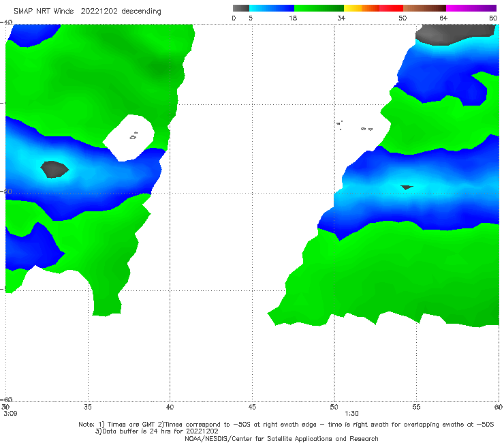Pick the green color bar segment
Image resolution: width=504 pixels, height=443 pixels.
pyautogui.click(x=319, y=8)
